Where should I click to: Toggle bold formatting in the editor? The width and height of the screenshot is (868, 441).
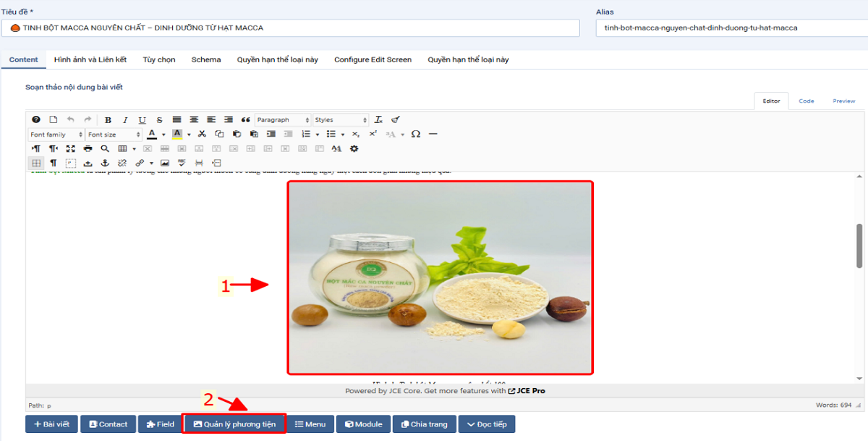click(x=108, y=120)
